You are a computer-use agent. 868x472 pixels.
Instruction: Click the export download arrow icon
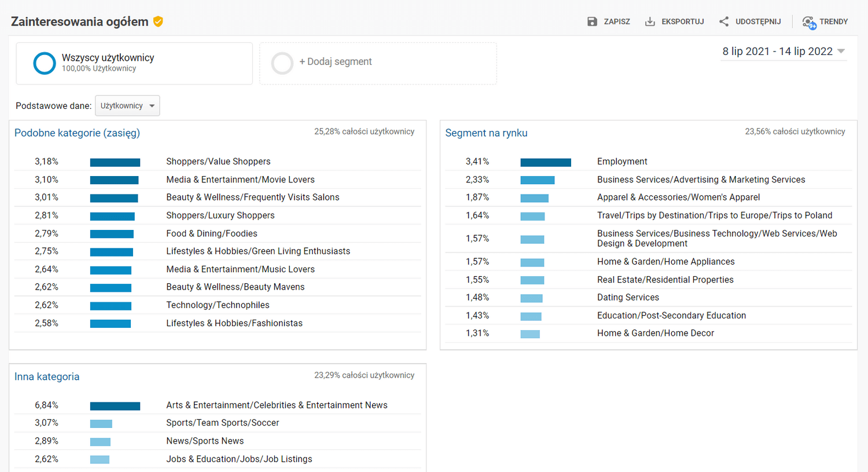(650, 21)
